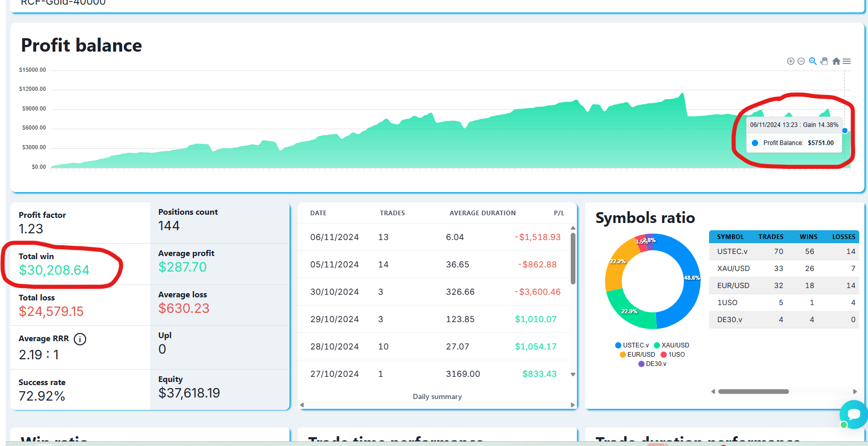This screenshot has width=868, height=446.
Task: Click the symbols table horizontal scrollbar
Action: click(753, 392)
